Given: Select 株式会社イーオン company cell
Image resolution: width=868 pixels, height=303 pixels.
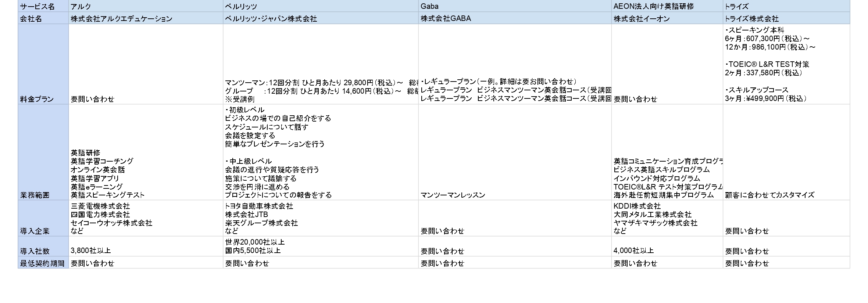Looking at the screenshot, I should pos(667,18).
